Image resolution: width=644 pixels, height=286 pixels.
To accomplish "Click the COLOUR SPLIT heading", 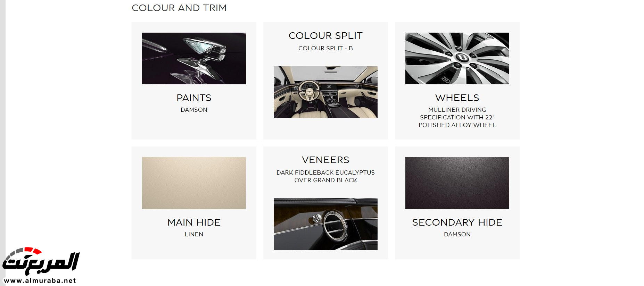I will tap(325, 36).
